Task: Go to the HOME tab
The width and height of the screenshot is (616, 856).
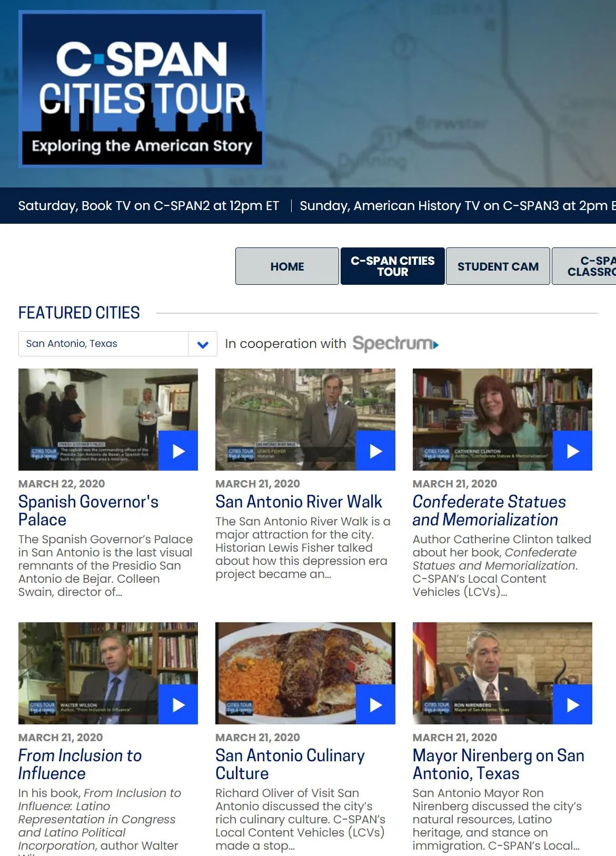Action: (x=287, y=266)
